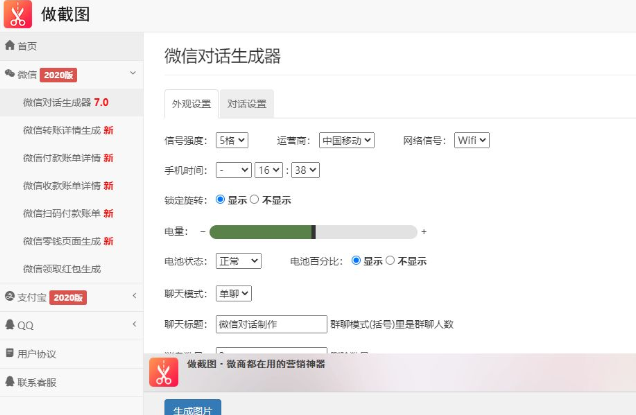Screen dimensions: 636x415
Task: Open the 网络信号 Wifi dropdown
Action: click(471, 140)
